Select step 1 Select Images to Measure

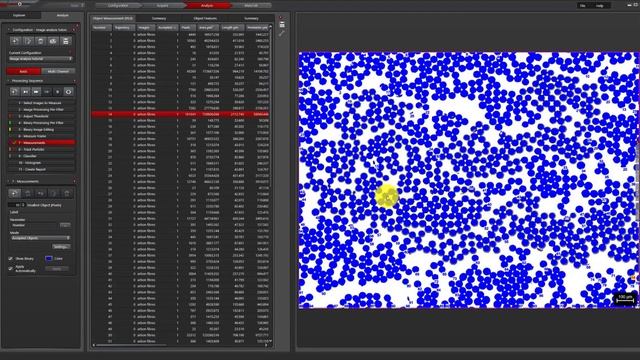(42, 103)
